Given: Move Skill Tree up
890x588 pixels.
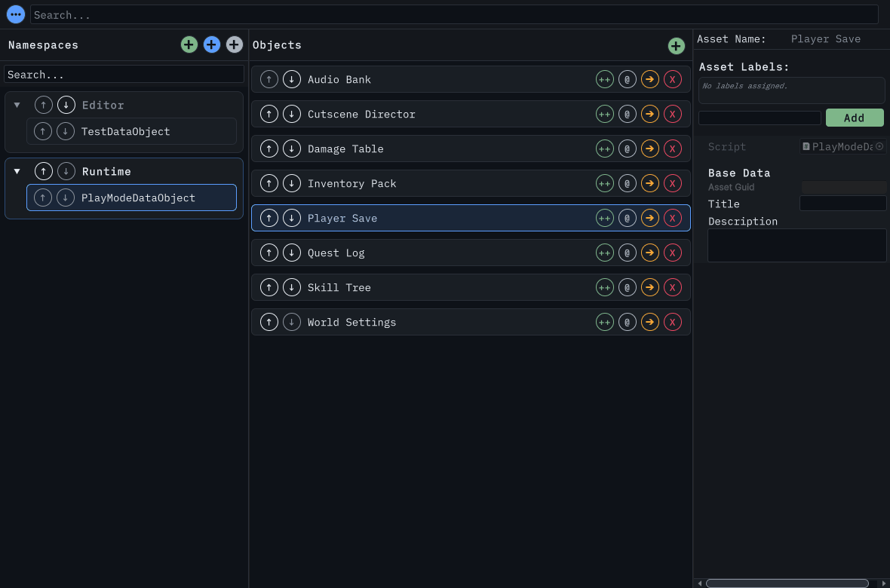Looking at the screenshot, I should [269, 286].
